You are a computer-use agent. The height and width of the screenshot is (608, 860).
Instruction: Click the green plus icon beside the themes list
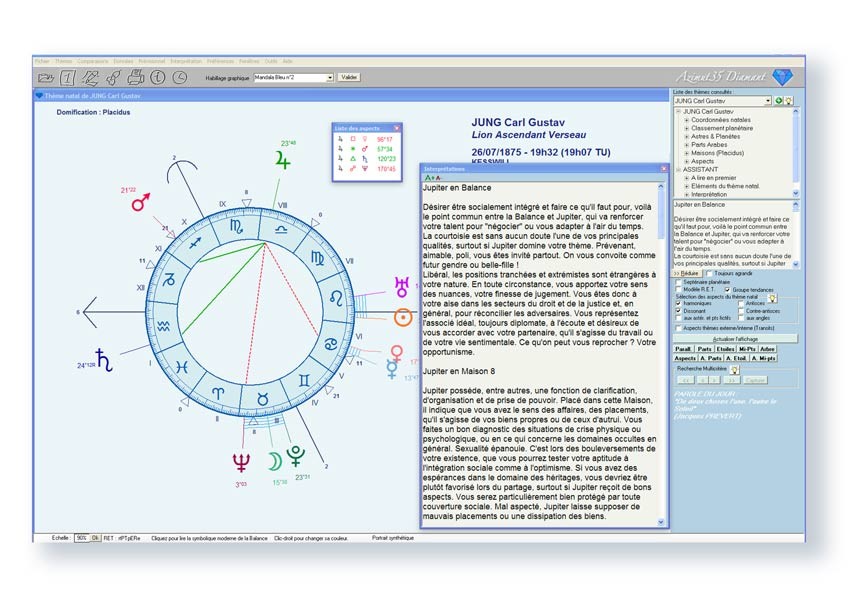click(778, 100)
